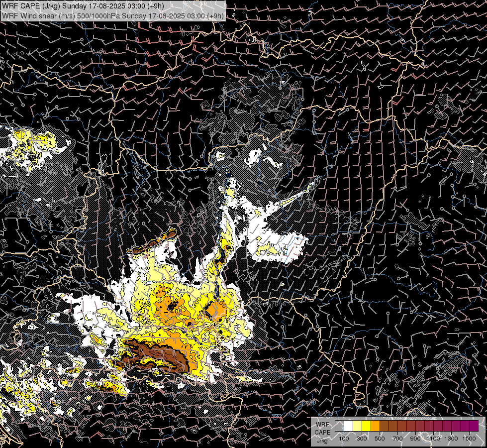Click the pale yellow legend swatch
Viewport: 487px width, 448px height.
tap(357, 426)
